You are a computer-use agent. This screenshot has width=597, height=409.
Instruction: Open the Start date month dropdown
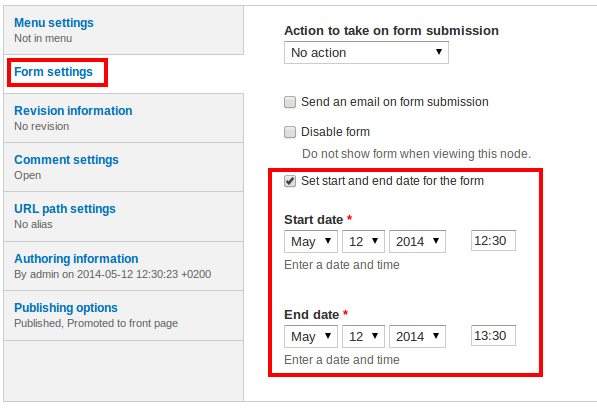[311, 241]
